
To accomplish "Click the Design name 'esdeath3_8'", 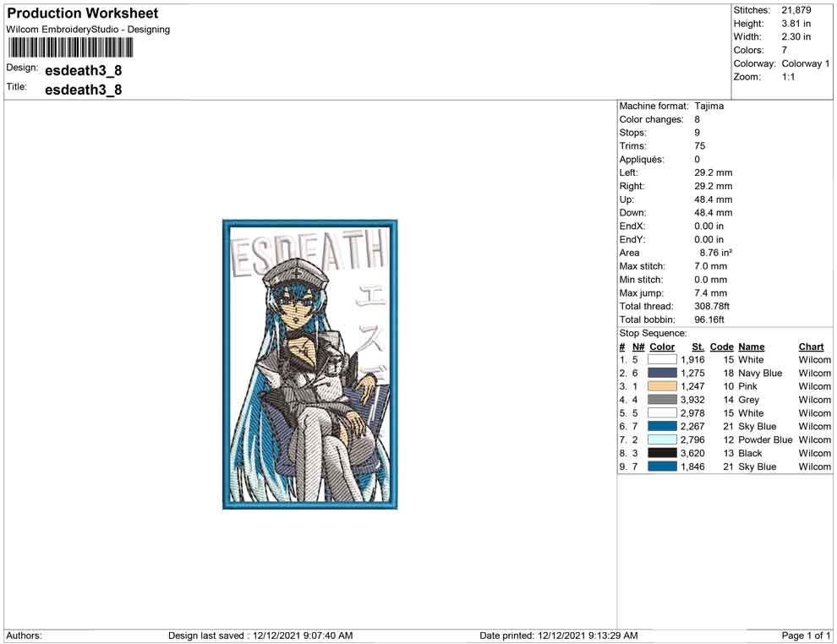I will tap(83, 70).
